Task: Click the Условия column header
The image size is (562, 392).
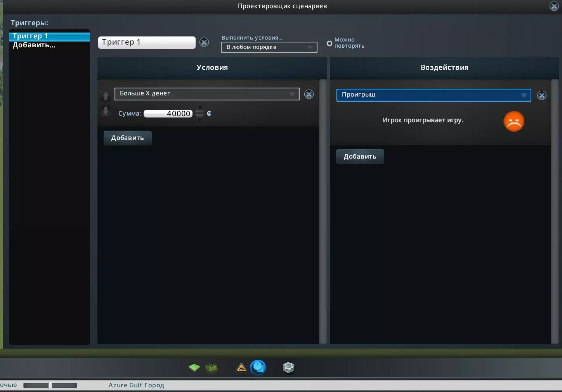Action: [212, 67]
